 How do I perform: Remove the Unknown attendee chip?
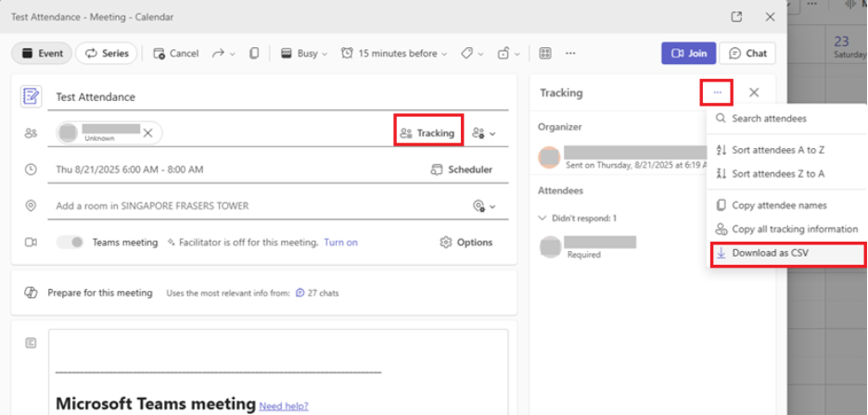[147, 132]
